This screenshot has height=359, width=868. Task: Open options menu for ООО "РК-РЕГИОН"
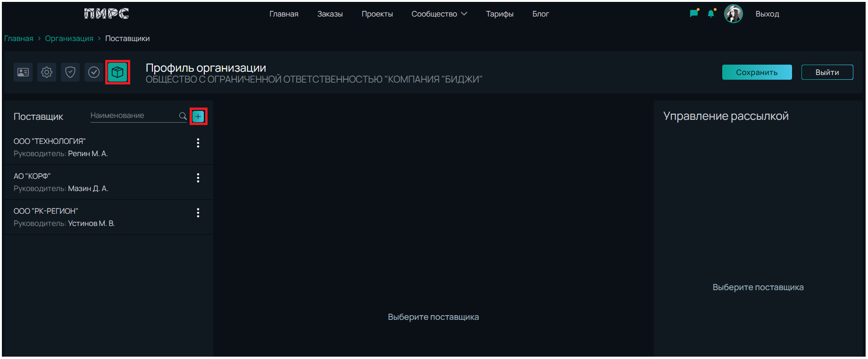(198, 213)
